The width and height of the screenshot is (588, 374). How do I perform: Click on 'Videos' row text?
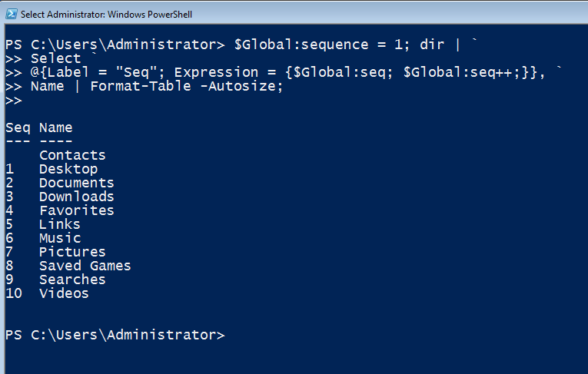click(64, 293)
